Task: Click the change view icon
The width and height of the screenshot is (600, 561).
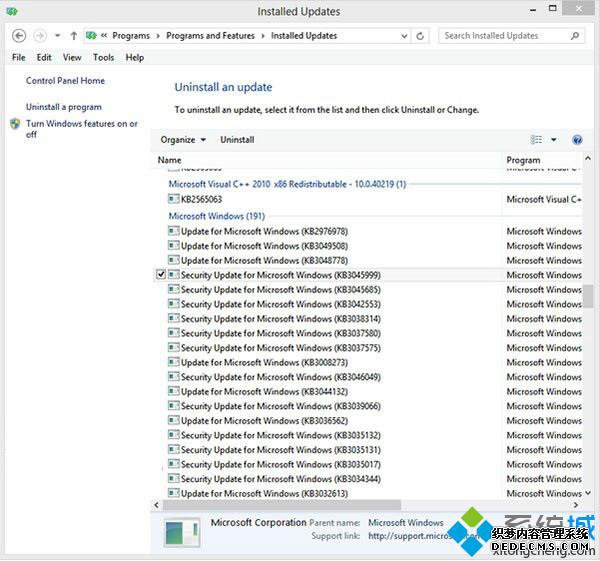Action: point(536,140)
